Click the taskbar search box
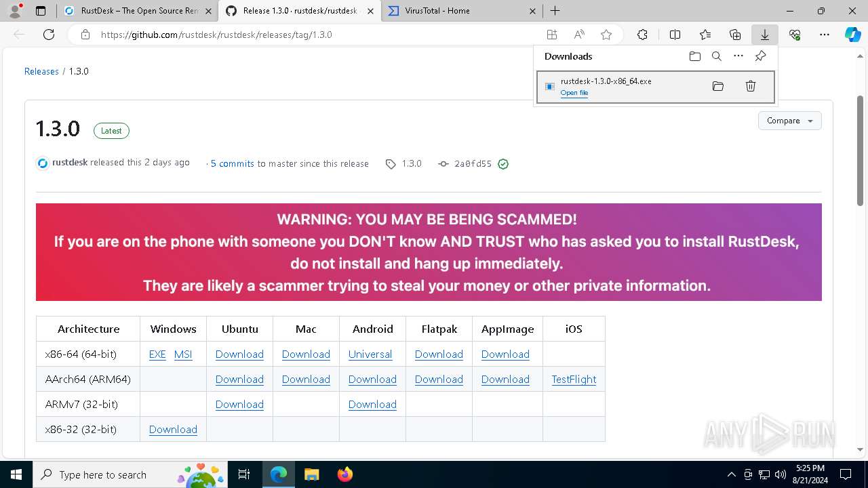Image resolution: width=868 pixels, height=488 pixels. click(x=129, y=474)
